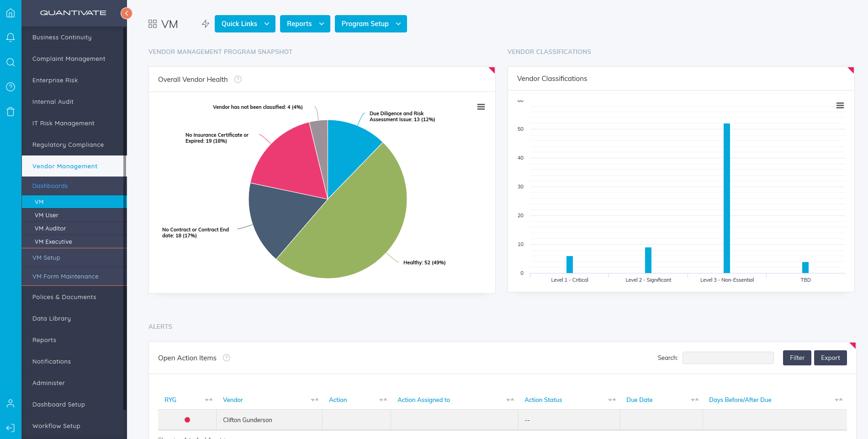
Task: Open search using the magnifier icon
Action: [x=10, y=62]
